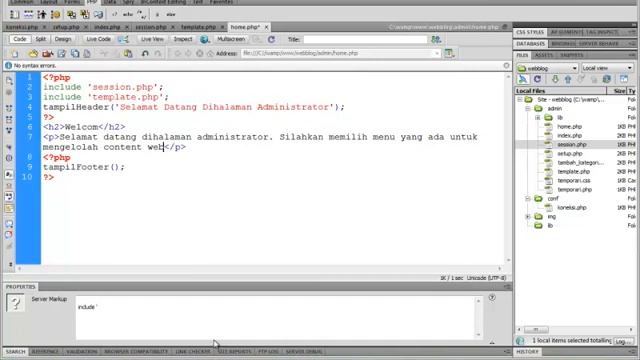Switch to Design view

point(62,39)
